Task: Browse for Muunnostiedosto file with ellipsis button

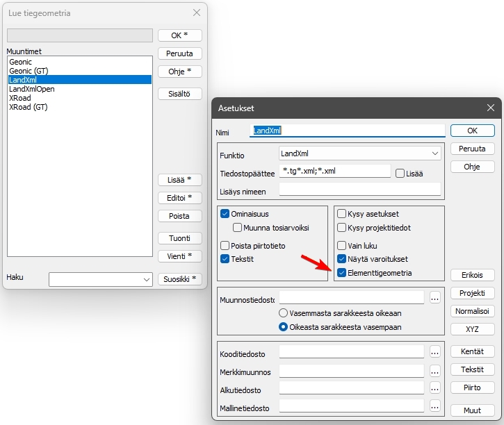Action: (435, 298)
